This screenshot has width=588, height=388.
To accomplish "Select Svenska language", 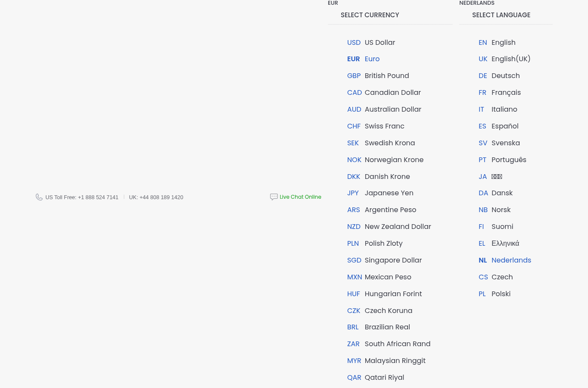I will click(x=499, y=143).
